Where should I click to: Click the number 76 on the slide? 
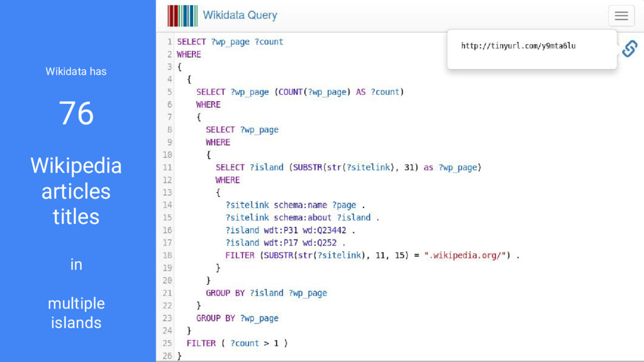coord(76,113)
